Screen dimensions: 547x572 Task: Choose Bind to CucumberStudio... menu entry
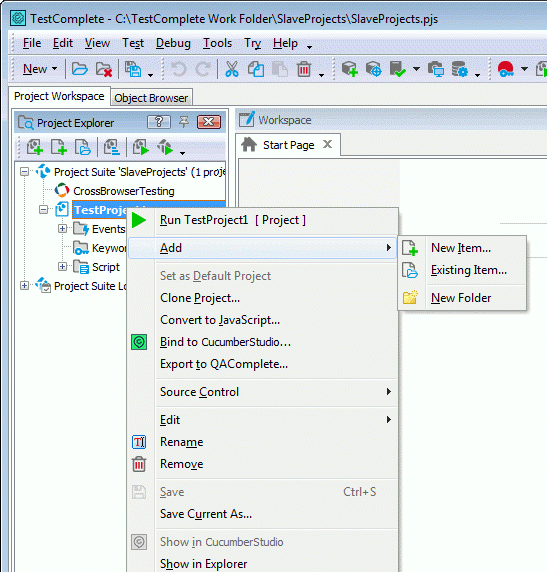click(263, 342)
